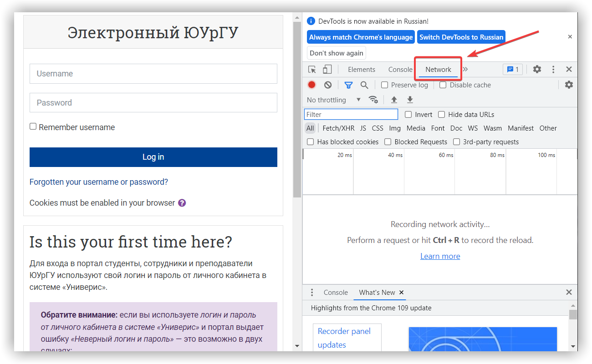Viewport: 592px width, 364px height.
Task: Select the inspect element picker icon
Action: (312, 69)
